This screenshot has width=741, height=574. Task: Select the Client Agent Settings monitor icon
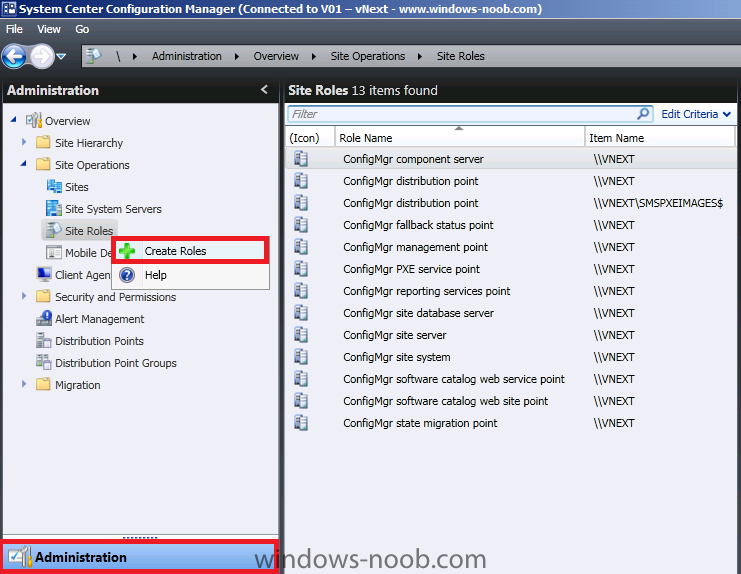pyautogui.click(x=44, y=274)
